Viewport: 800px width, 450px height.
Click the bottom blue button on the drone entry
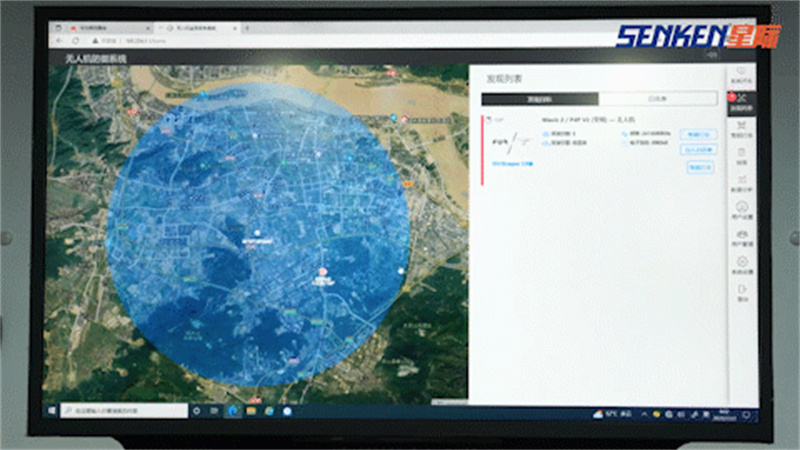coord(698,167)
